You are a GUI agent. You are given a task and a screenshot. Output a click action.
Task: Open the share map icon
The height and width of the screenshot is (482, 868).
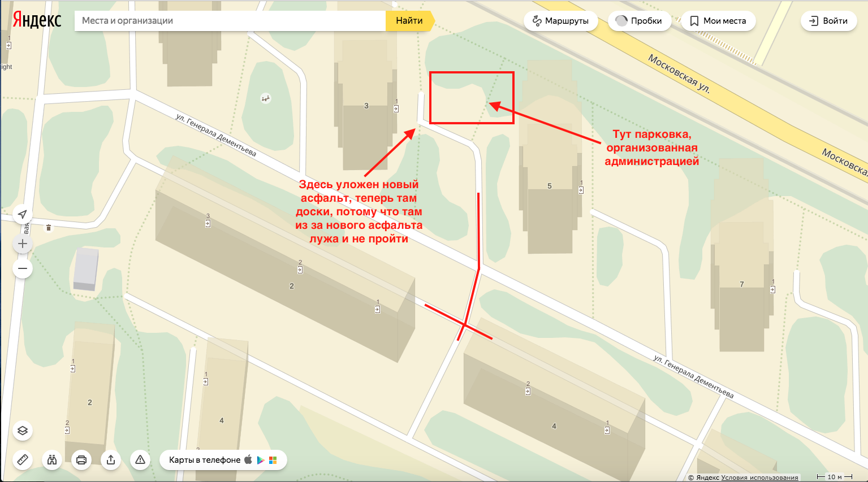[111, 460]
